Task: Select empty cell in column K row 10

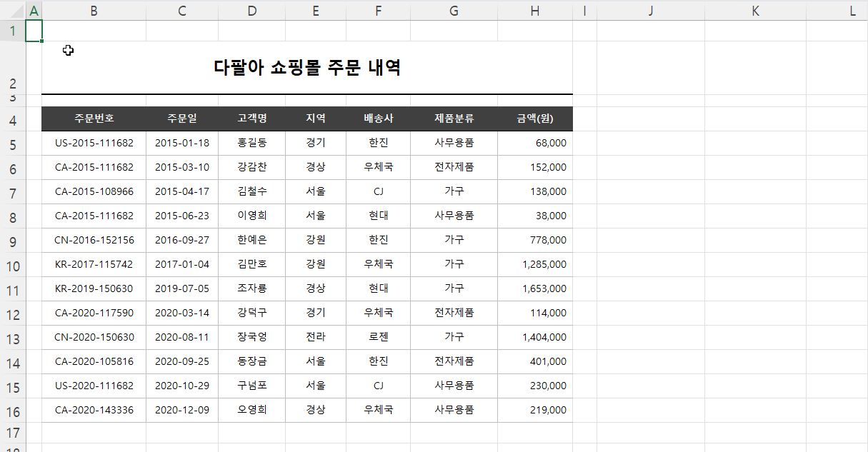Action: [754, 264]
